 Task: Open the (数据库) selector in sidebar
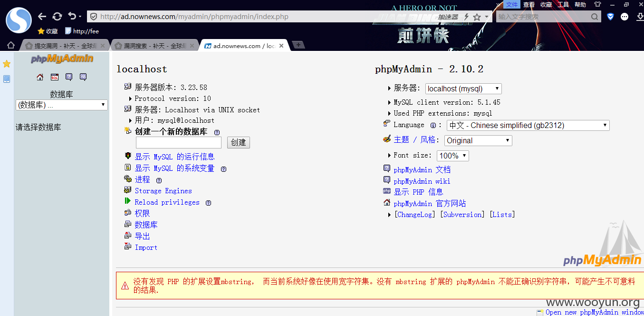62,105
